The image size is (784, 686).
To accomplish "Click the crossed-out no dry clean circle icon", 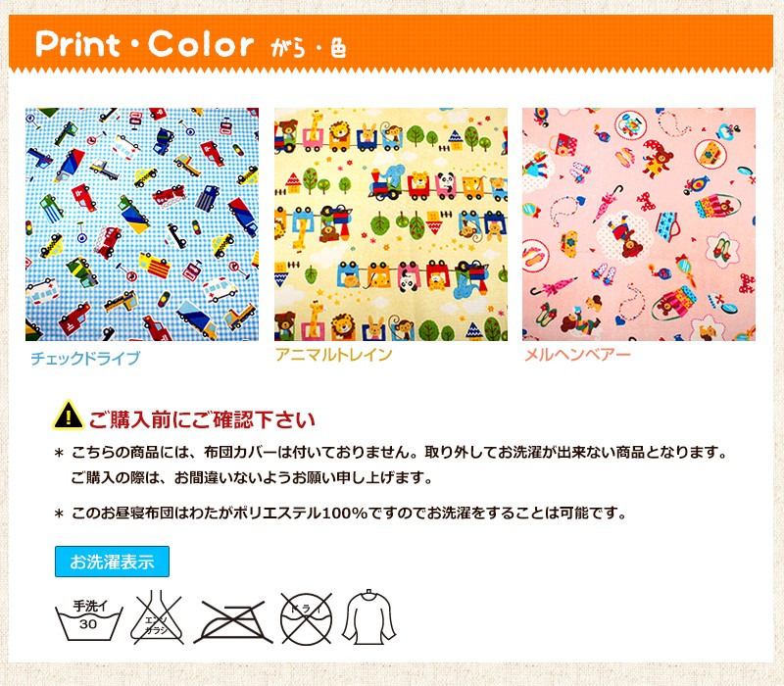I will (306, 618).
